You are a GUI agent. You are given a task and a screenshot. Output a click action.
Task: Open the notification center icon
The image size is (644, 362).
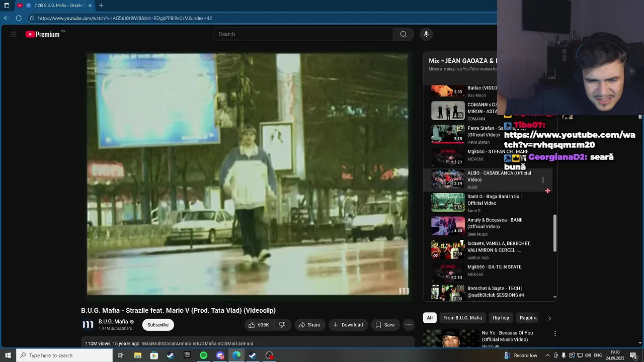(633, 355)
